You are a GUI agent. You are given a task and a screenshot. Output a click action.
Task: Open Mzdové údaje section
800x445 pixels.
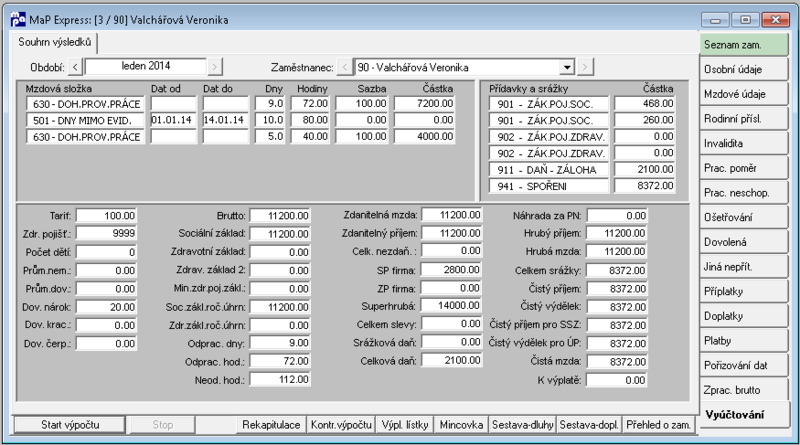point(743,94)
